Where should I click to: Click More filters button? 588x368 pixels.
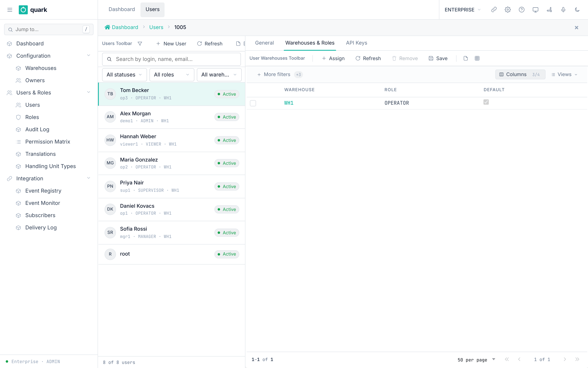[x=280, y=74]
